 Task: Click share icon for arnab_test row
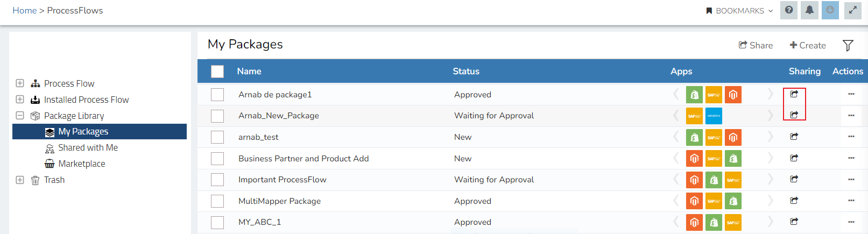coord(794,137)
